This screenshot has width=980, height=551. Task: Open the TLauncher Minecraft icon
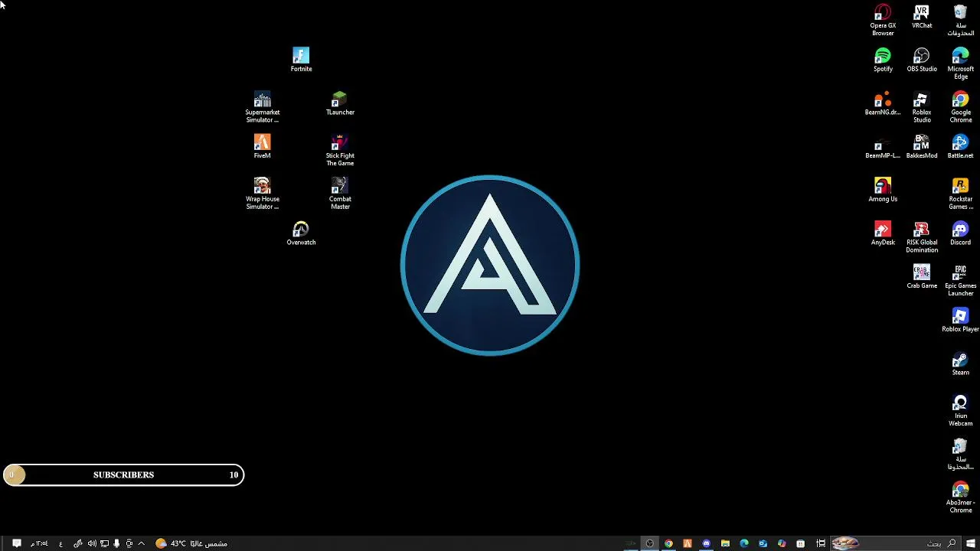(340, 103)
